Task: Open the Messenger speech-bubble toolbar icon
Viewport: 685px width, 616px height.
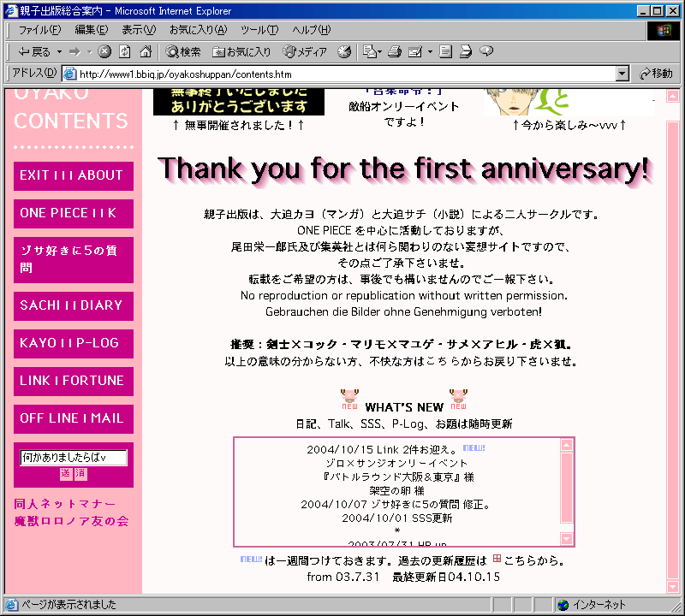Action: (x=486, y=51)
